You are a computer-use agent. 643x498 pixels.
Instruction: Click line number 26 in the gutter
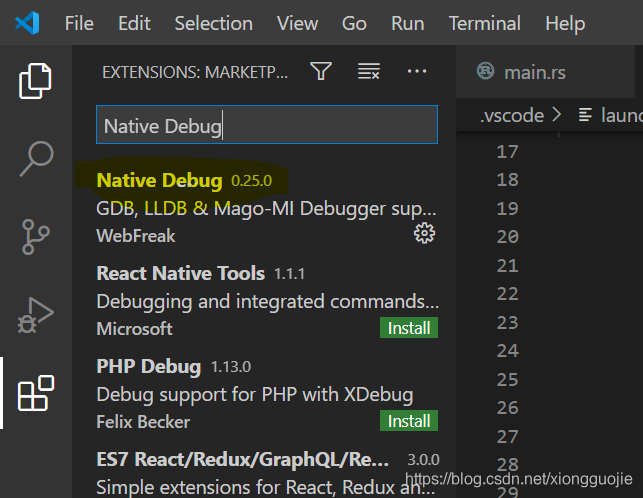click(x=508, y=408)
